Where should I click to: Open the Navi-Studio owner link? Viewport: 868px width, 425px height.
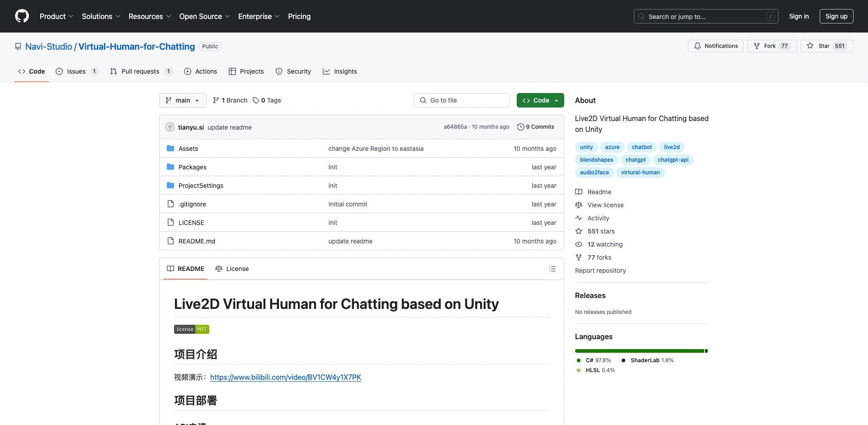point(49,47)
